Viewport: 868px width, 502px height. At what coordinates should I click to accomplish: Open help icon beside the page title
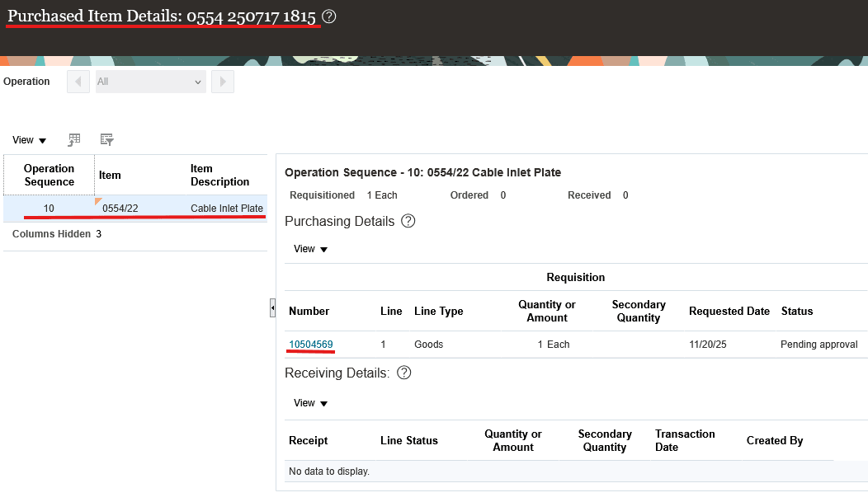click(329, 17)
